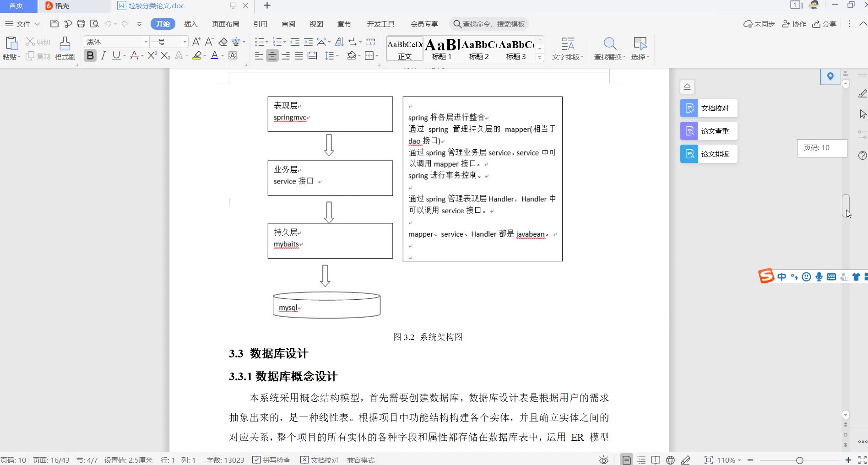
Task: Open bullets list dropdown
Action: pyautogui.click(x=267, y=42)
